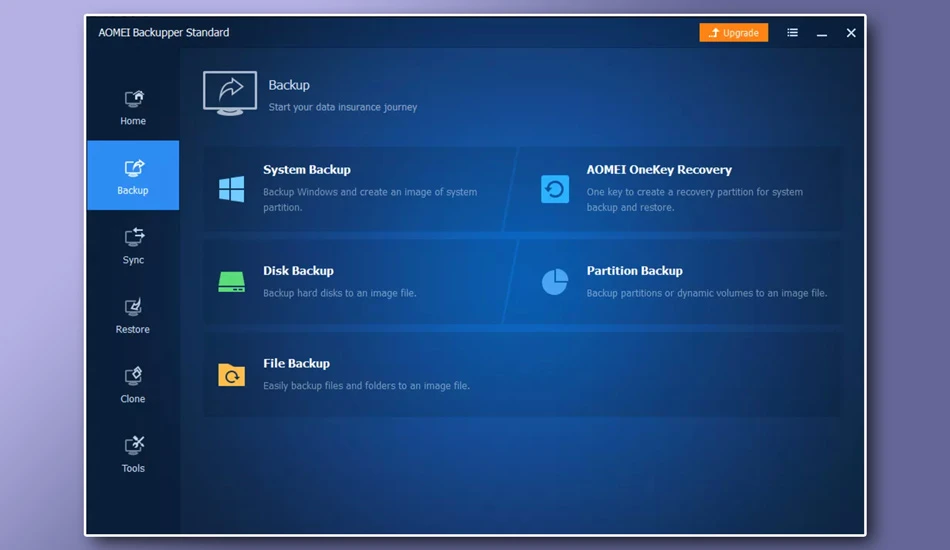This screenshot has width=950, height=550.
Task: Open the Sync sidebar icon
Action: coord(133,237)
